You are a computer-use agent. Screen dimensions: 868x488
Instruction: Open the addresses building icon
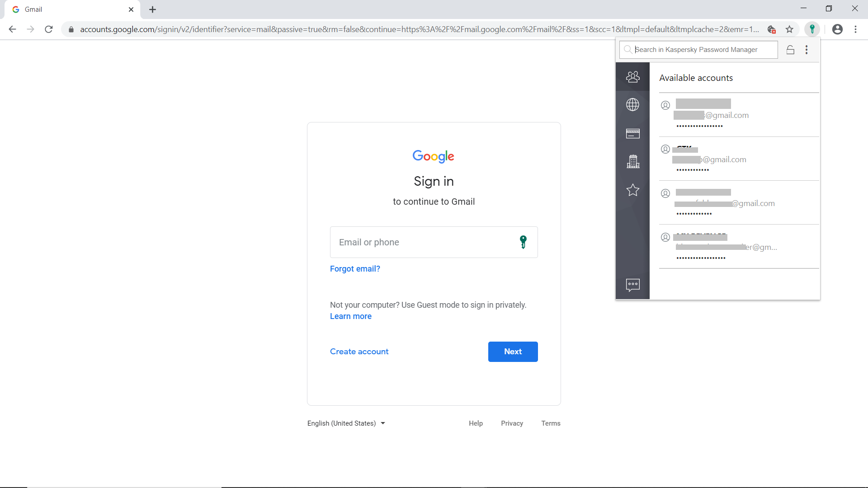[x=632, y=161]
